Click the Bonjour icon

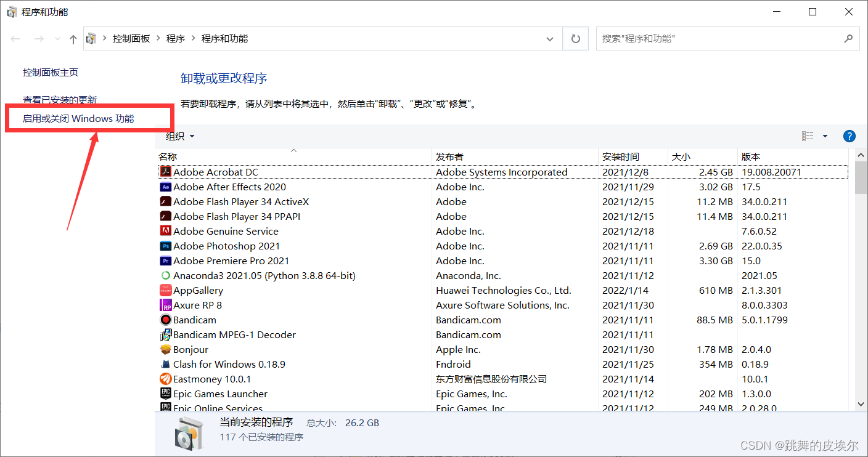tap(165, 349)
